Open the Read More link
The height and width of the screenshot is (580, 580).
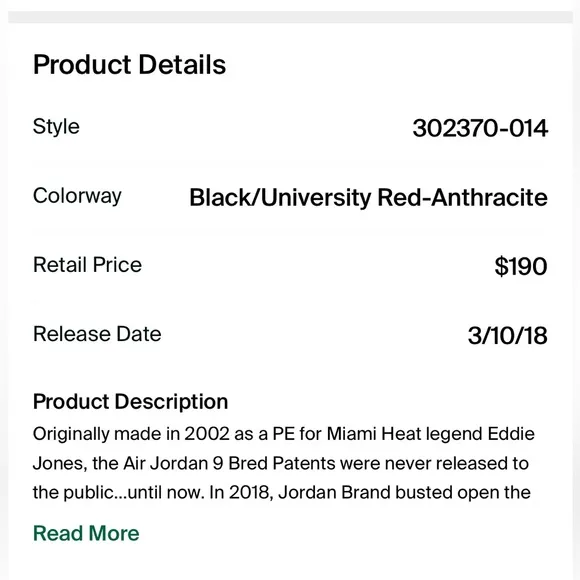click(86, 533)
